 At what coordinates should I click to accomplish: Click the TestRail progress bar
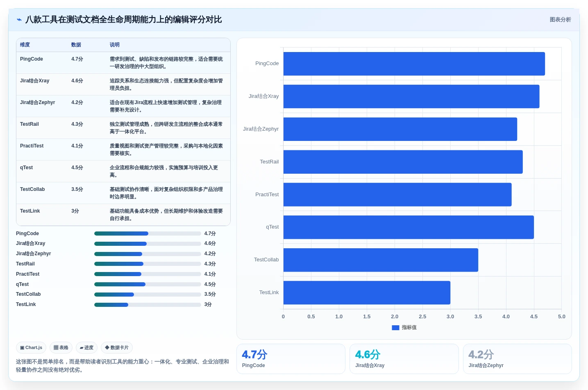(148, 264)
